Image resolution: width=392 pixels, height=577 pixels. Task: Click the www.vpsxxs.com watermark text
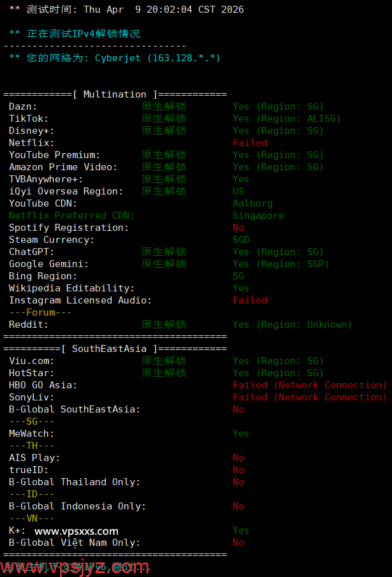point(76,531)
